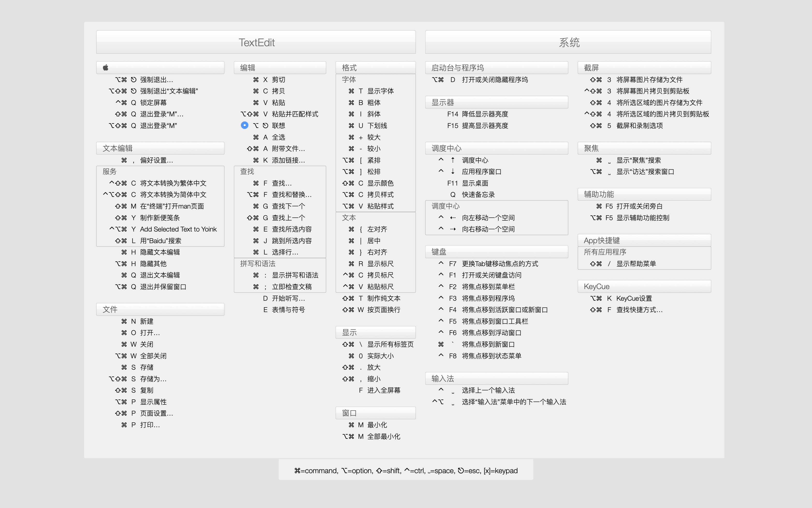Select Add Selected Text to Yoink
812x508 pixels.
(x=163, y=229)
